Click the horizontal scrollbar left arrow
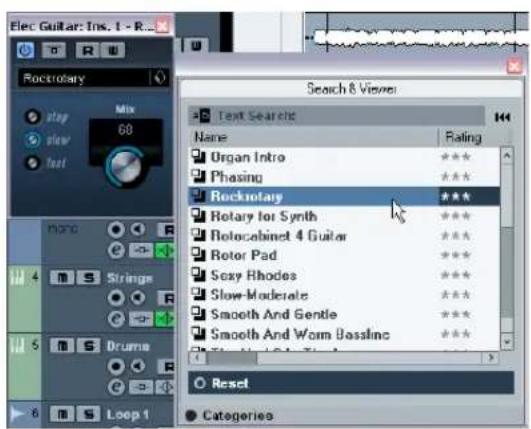Viewport: 531px width, 429px height. coord(197,357)
